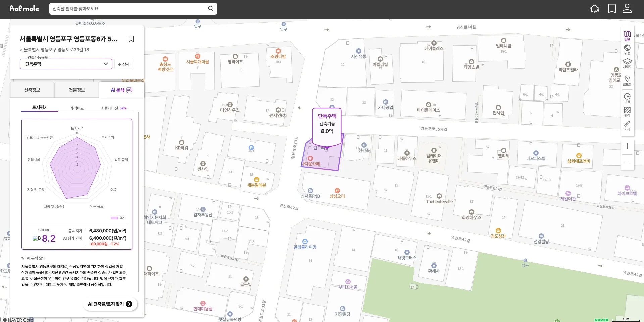Click the 조광다방 cafe marker
The height and width of the screenshot is (322, 644).
(278, 54)
